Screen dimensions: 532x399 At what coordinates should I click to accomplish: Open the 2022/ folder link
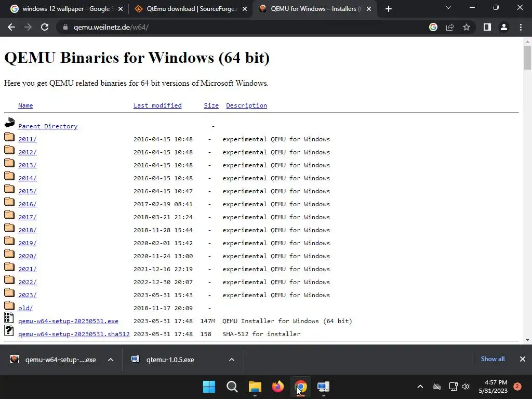point(28,282)
